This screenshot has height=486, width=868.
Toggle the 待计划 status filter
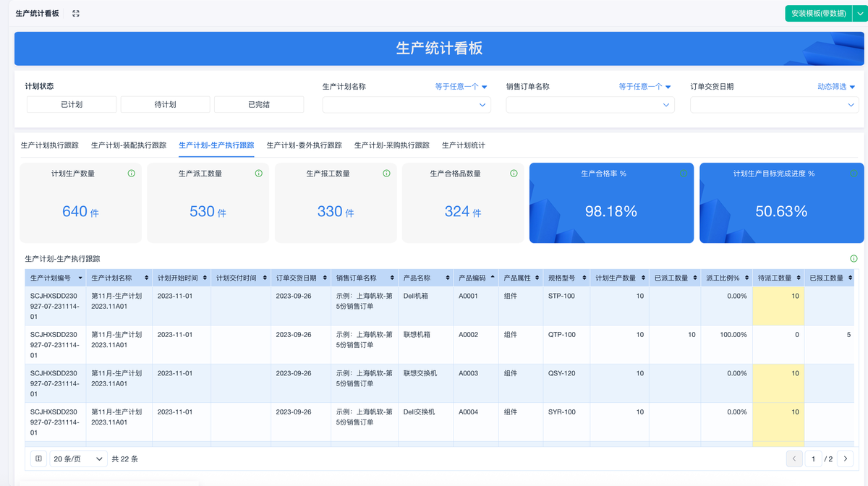165,105
